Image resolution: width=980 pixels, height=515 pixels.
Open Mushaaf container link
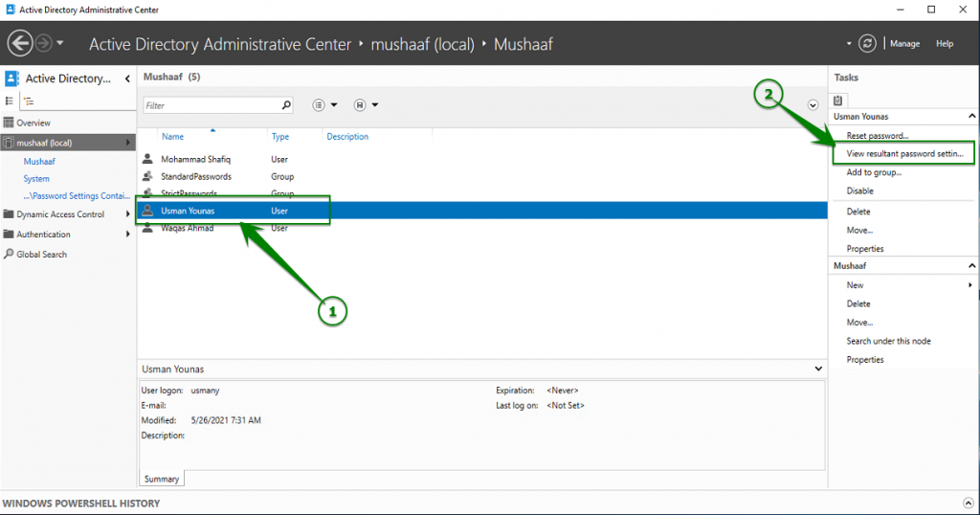coord(39,161)
